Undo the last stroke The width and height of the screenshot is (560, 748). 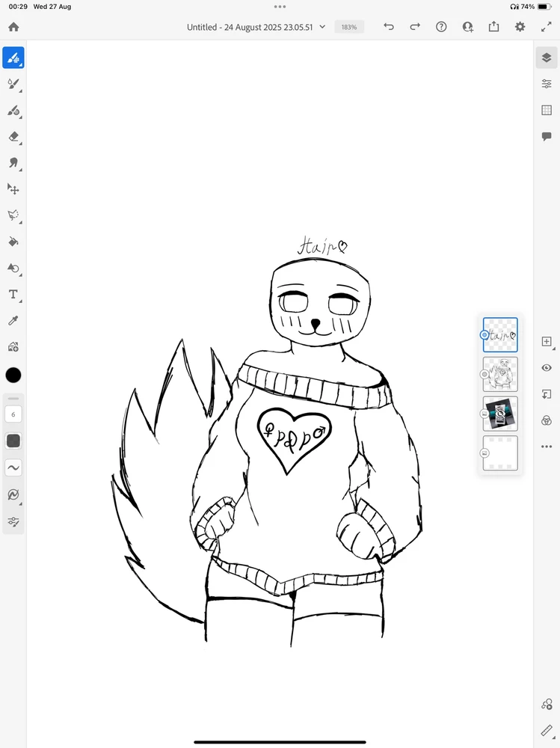(x=389, y=27)
